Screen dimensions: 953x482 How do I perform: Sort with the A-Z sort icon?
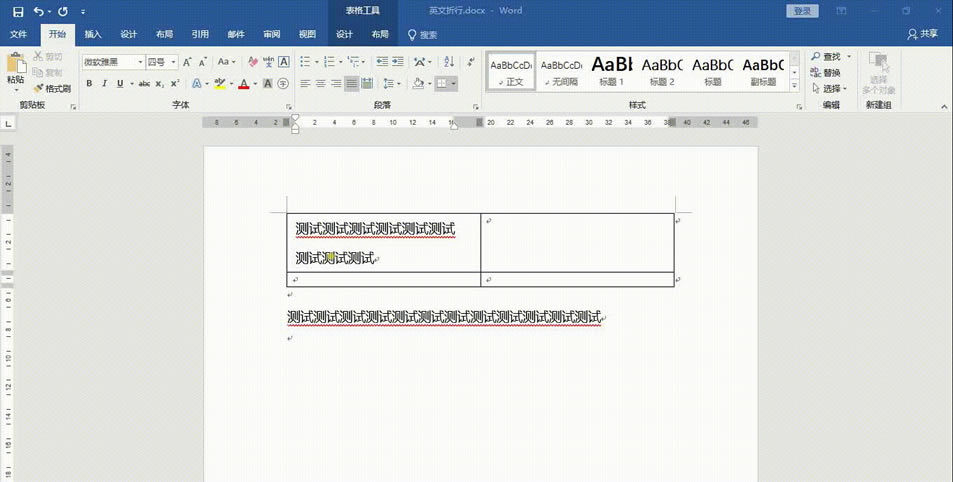(449, 62)
